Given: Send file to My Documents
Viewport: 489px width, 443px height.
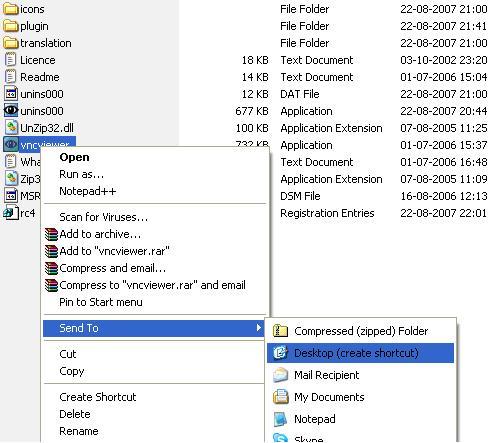Looking at the screenshot, I should pos(361,397).
